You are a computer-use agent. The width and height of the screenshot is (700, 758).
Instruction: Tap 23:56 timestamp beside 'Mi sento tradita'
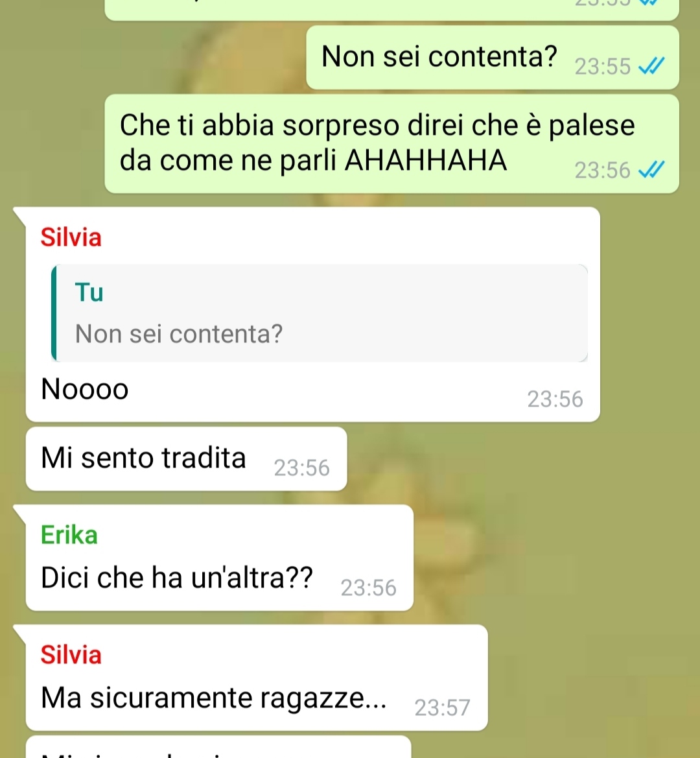[302, 468]
